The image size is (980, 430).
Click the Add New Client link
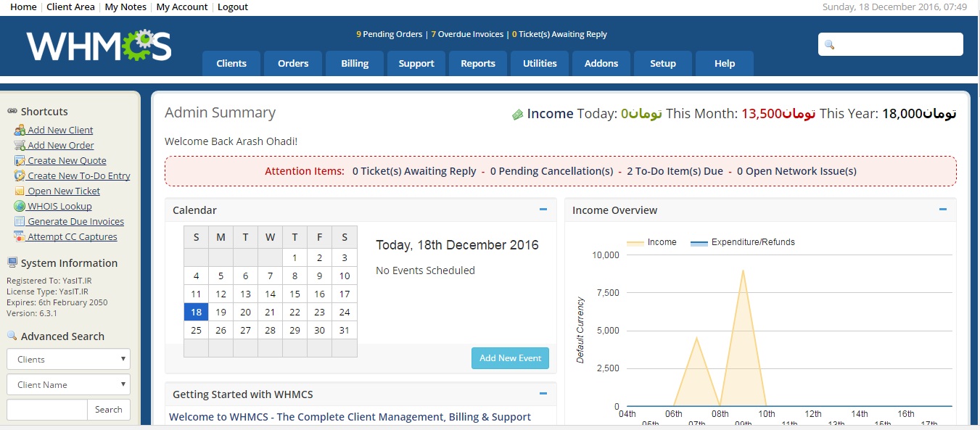click(x=61, y=131)
